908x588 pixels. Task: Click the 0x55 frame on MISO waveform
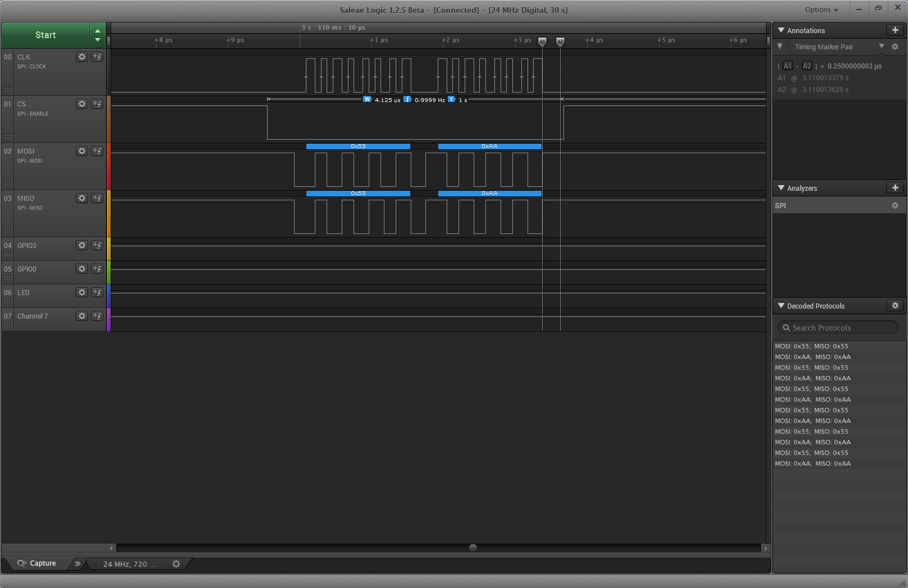click(x=358, y=193)
